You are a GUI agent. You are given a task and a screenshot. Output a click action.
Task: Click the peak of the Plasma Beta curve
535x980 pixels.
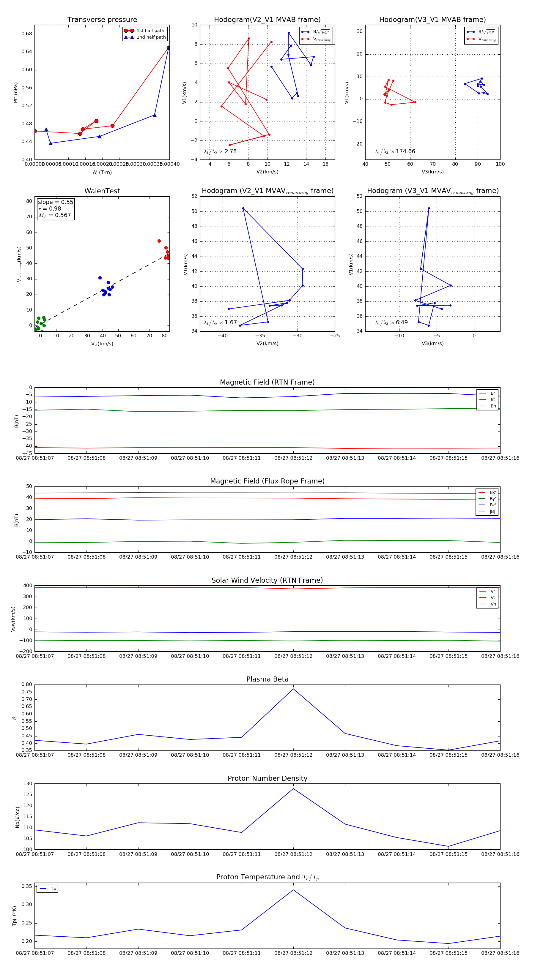293,689
